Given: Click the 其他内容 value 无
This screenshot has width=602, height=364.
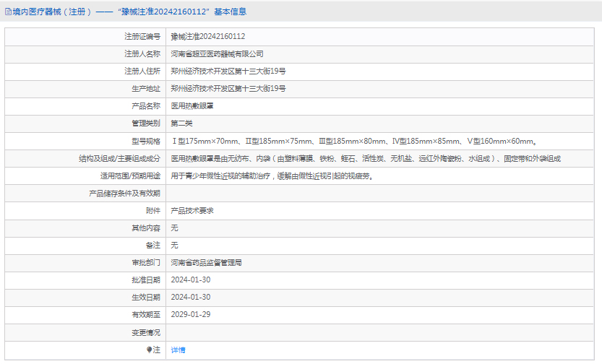Looking at the screenshot, I should pyautogui.click(x=174, y=228).
